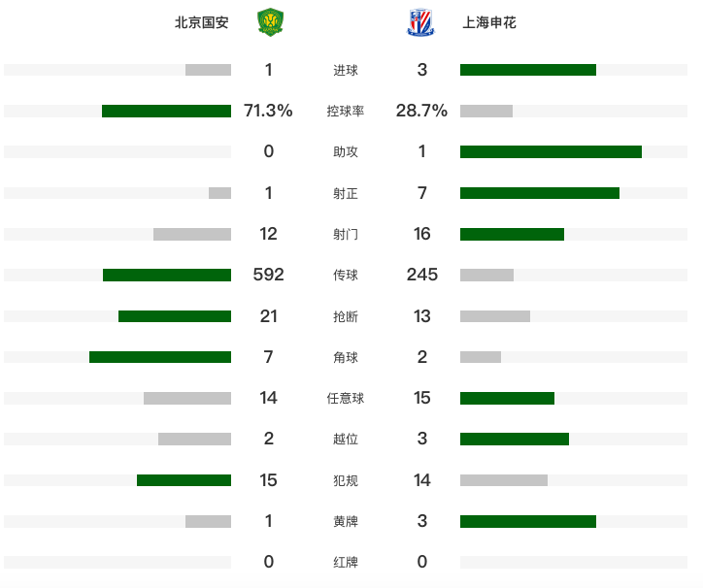Image resolution: width=703 pixels, height=588 pixels.
Task: Click the Beijing Guoan green crest logo
Action: point(270,22)
